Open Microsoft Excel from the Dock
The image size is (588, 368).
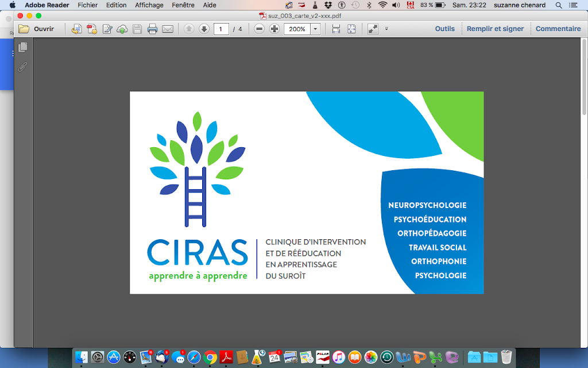click(435, 357)
